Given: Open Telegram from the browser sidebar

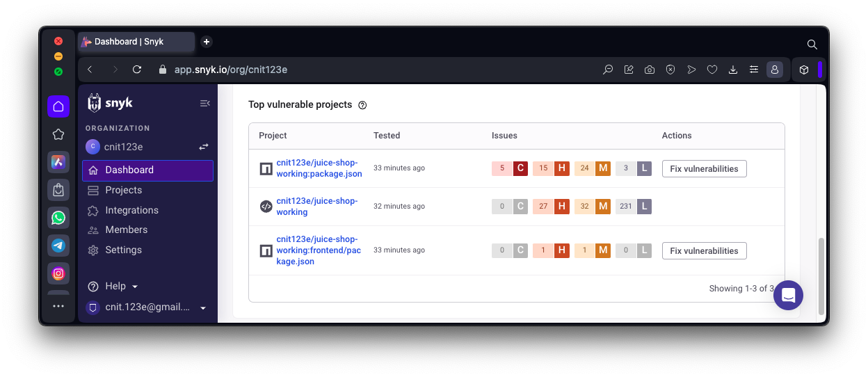Looking at the screenshot, I should (x=58, y=246).
